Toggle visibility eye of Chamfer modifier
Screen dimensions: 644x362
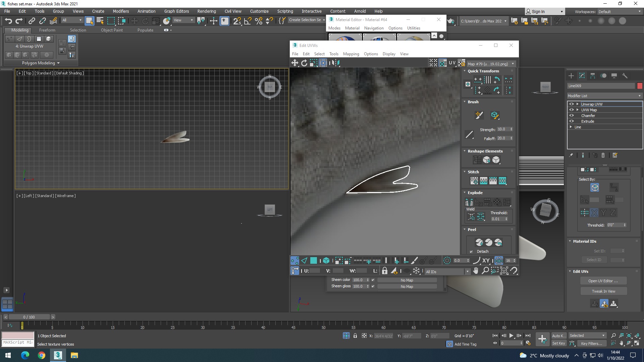click(x=572, y=115)
